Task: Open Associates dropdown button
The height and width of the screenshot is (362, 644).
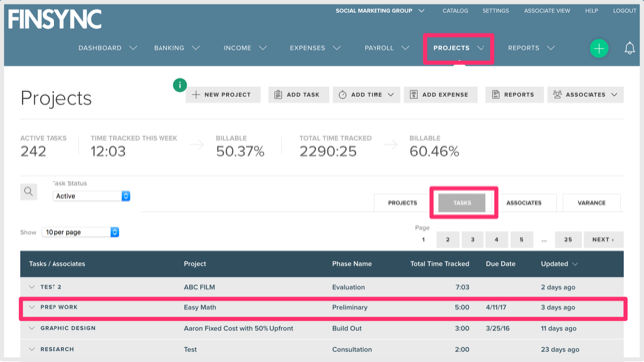Action: 586,95
